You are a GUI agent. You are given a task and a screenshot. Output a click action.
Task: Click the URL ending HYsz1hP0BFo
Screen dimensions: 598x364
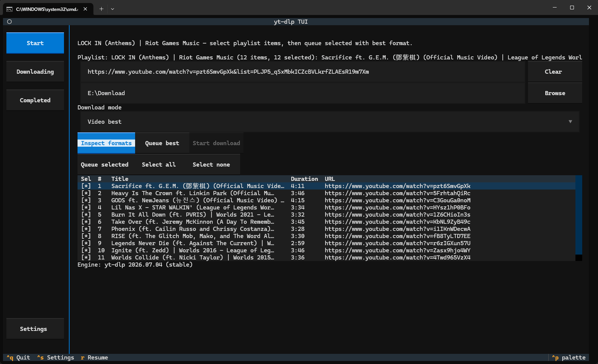pyautogui.click(x=397, y=208)
